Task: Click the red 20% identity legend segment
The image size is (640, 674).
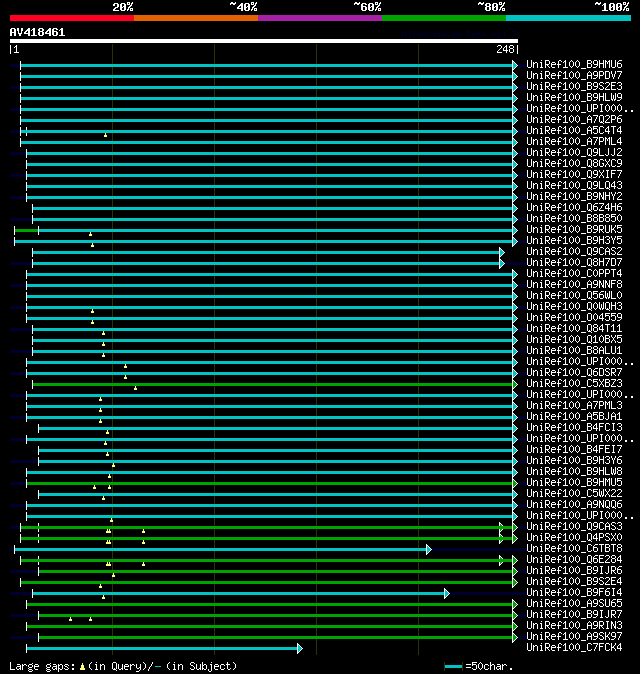Action: tap(72, 18)
